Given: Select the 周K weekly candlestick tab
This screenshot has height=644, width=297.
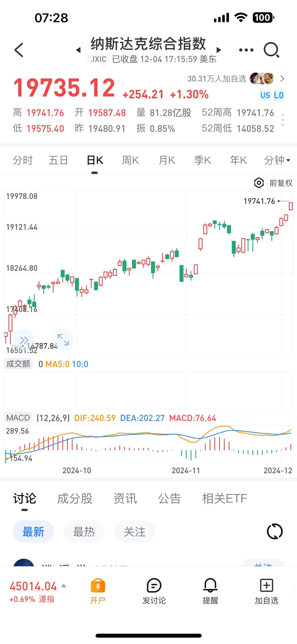Looking at the screenshot, I should pos(130,160).
